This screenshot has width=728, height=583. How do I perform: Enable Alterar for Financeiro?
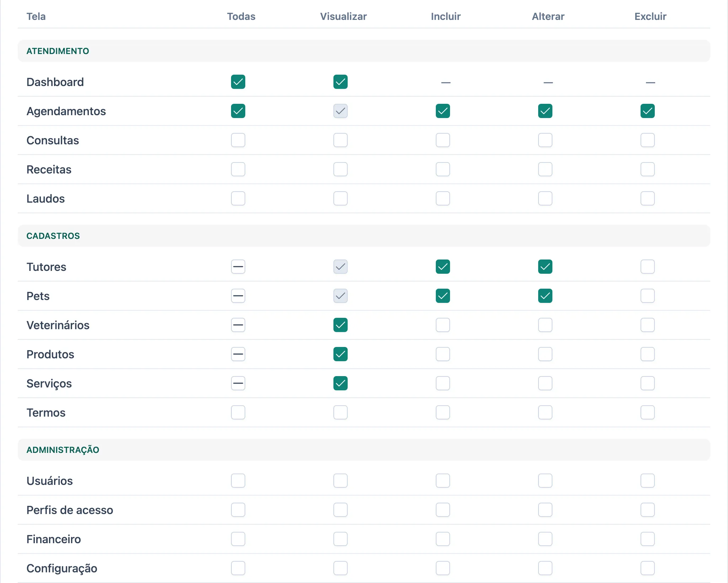point(545,539)
